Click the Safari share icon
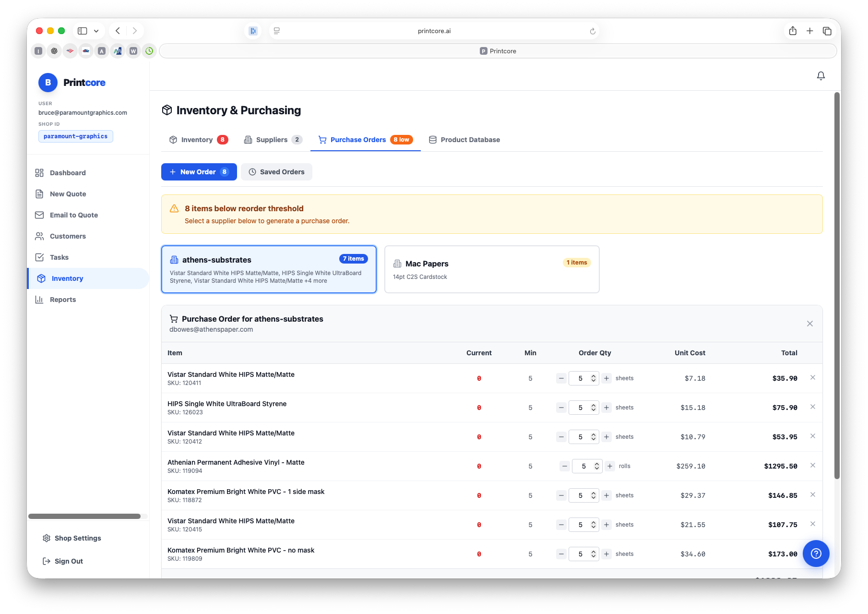Image resolution: width=868 pixels, height=614 pixels. click(x=793, y=31)
